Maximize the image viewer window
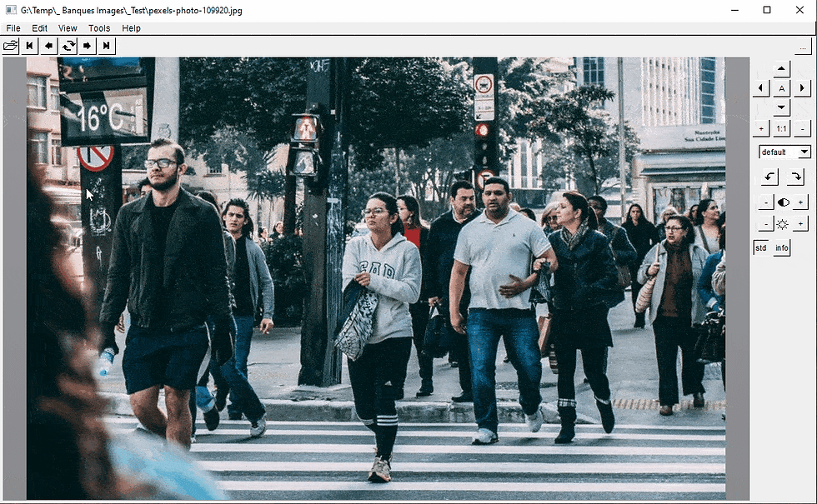Screen dimensions: 817x504 pyautogui.click(x=767, y=10)
